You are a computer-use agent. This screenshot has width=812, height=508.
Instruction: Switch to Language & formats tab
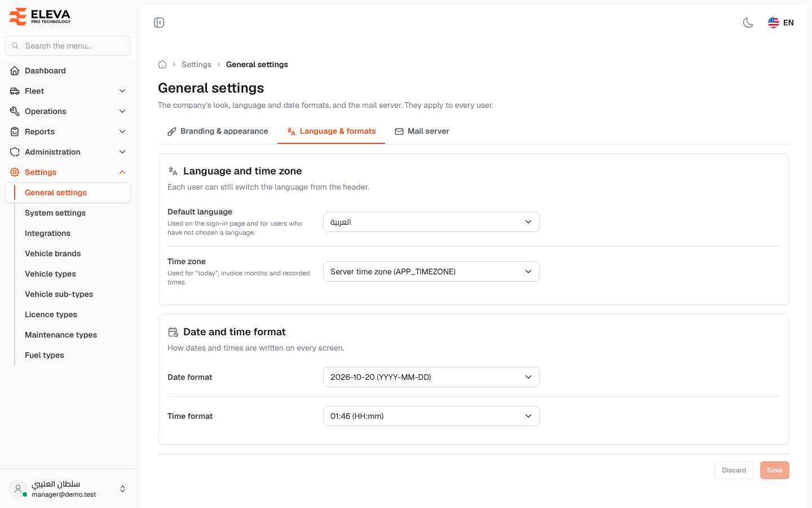pyautogui.click(x=331, y=131)
